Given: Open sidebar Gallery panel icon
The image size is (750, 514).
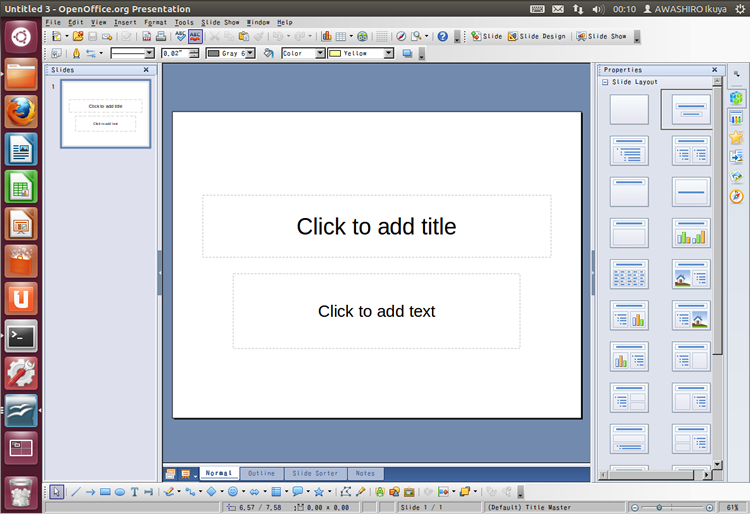Looking at the screenshot, I should click(x=737, y=177).
